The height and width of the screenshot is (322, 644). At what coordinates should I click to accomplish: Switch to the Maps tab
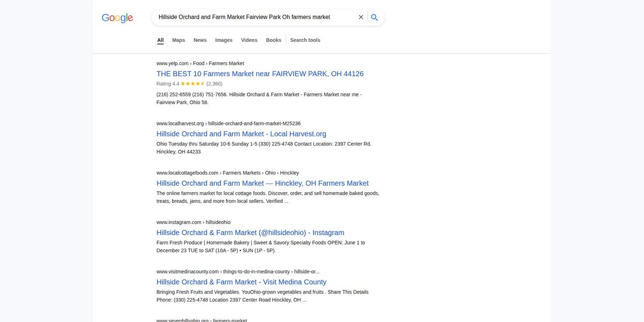pos(179,40)
